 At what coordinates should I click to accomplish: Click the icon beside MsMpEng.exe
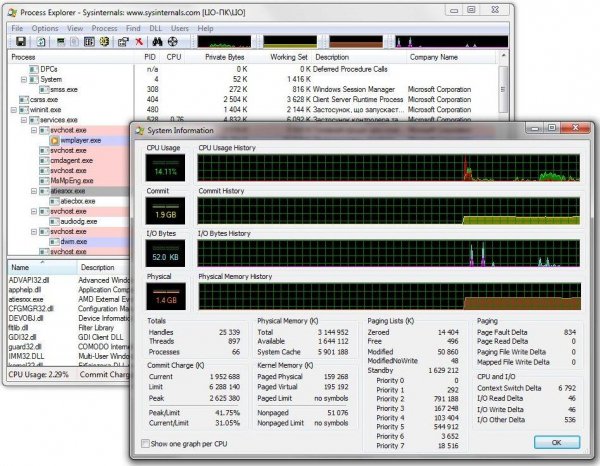tap(44, 181)
